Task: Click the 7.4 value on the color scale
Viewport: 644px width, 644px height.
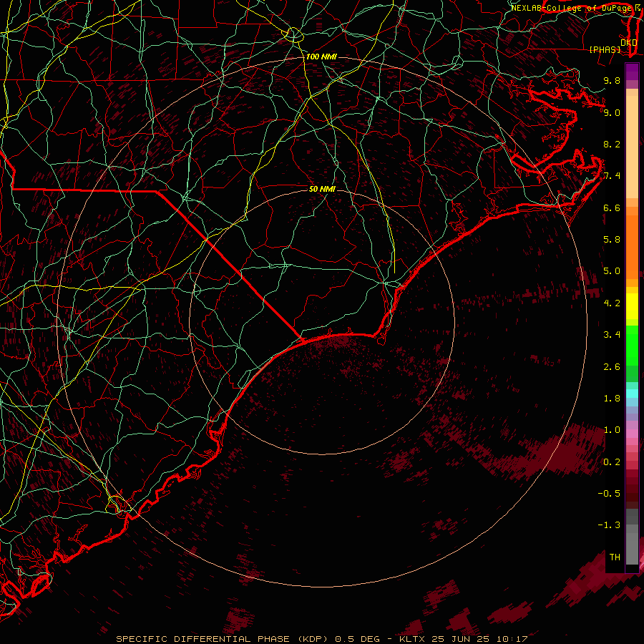Action: click(x=612, y=176)
